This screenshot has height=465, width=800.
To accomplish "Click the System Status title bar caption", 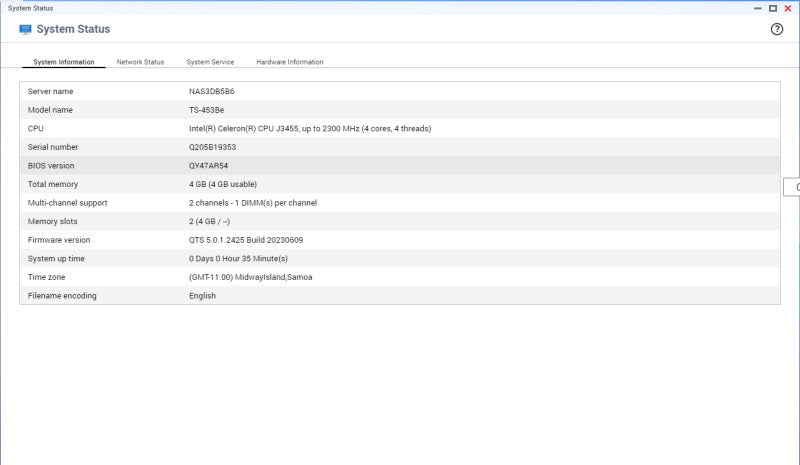I will tap(31, 8).
